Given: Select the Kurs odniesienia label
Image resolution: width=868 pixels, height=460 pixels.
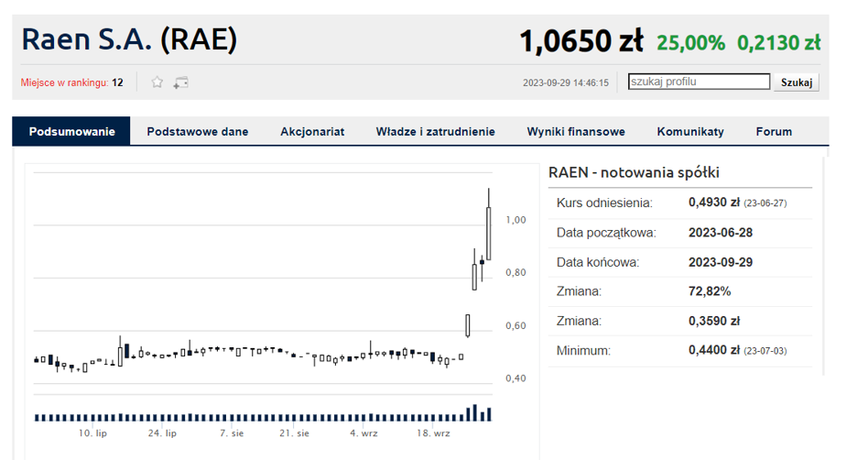Looking at the screenshot, I should click(604, 203).
